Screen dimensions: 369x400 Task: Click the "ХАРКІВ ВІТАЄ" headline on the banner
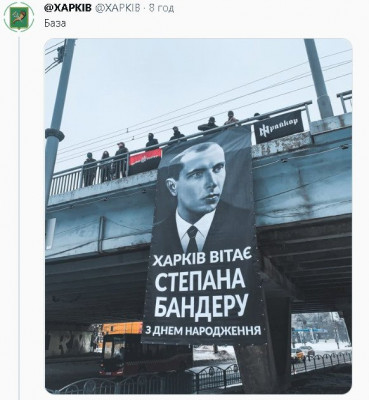click(x=200, y=258)
